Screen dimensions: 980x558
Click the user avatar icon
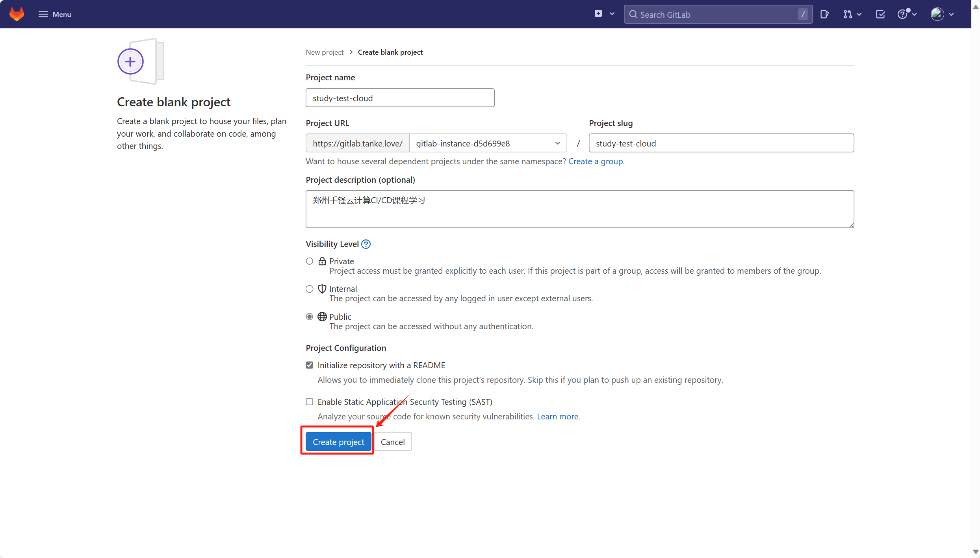click(x=937, y=14)
